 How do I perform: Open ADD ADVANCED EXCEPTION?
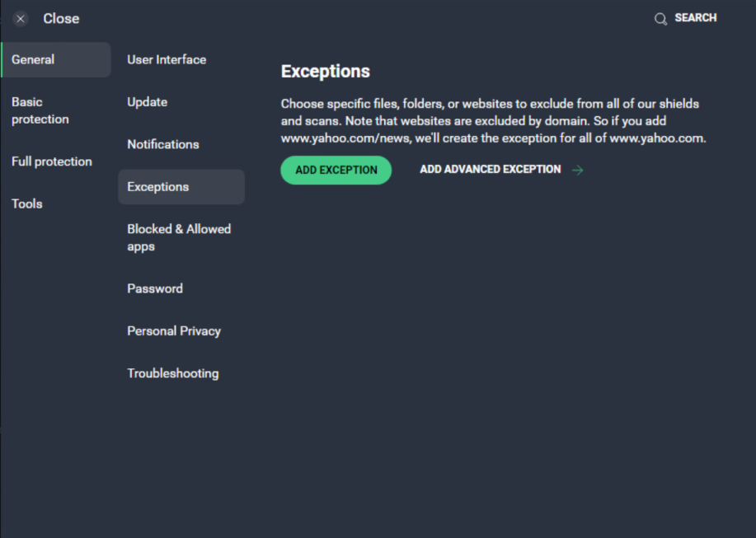point(490,169)
